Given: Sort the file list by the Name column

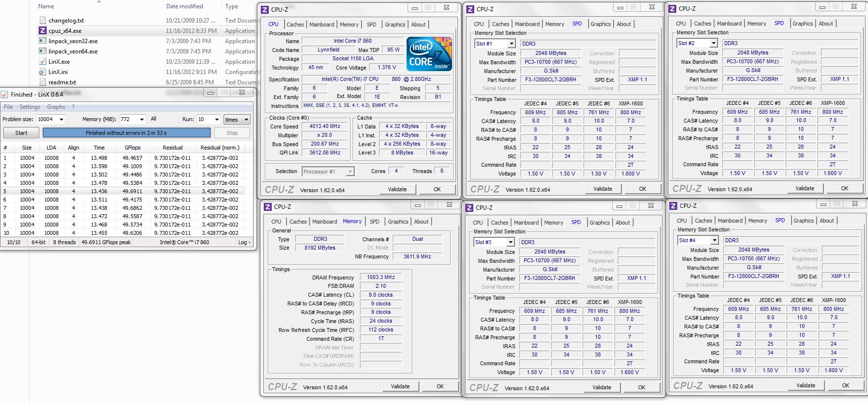Looking at the screenshot, I should click(47, 6).
